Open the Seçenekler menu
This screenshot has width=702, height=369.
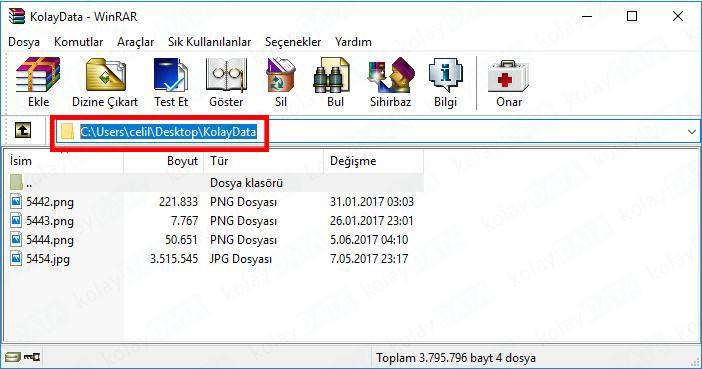[x=293, y=42]
